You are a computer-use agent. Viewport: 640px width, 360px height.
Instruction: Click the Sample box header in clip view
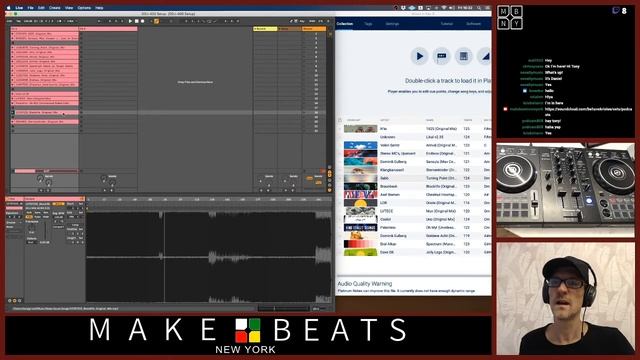tap(54, 199)
